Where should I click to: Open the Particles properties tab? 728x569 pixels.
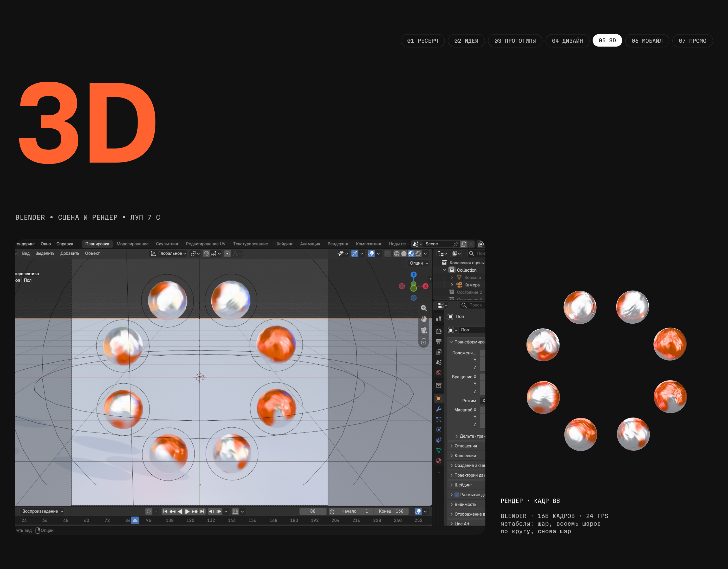click(x=439, y=419)
